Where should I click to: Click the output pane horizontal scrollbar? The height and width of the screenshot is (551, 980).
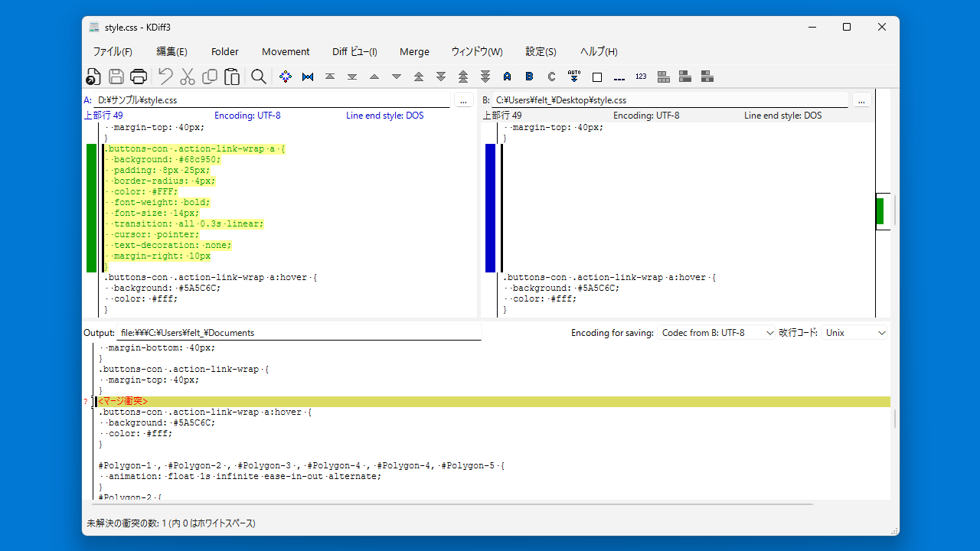452,504
